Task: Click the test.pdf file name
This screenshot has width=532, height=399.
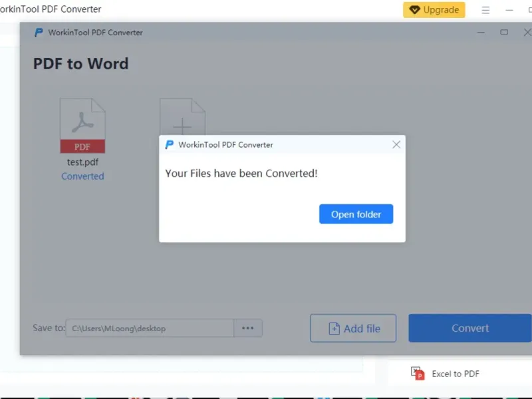Action: coord(82,162)
